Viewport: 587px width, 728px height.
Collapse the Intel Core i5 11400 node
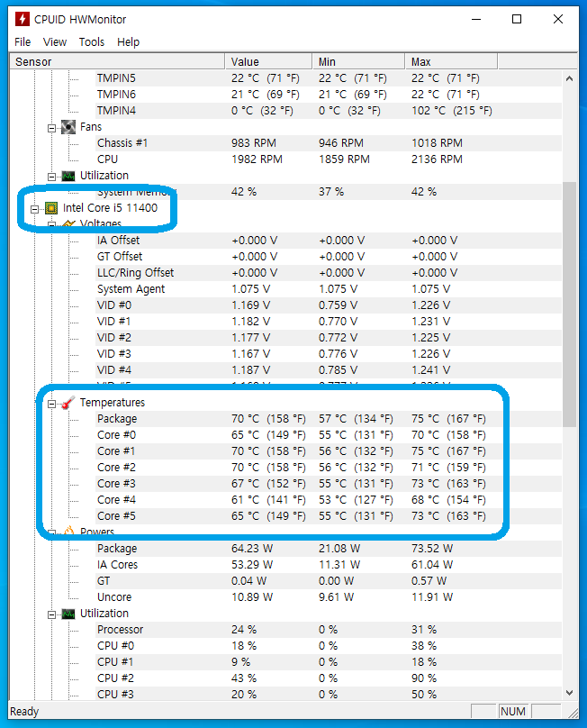coord(34,209)
